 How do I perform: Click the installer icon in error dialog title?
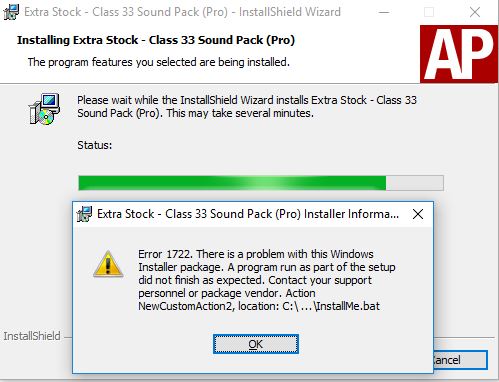pyautogui.click(x=84, y=214)
